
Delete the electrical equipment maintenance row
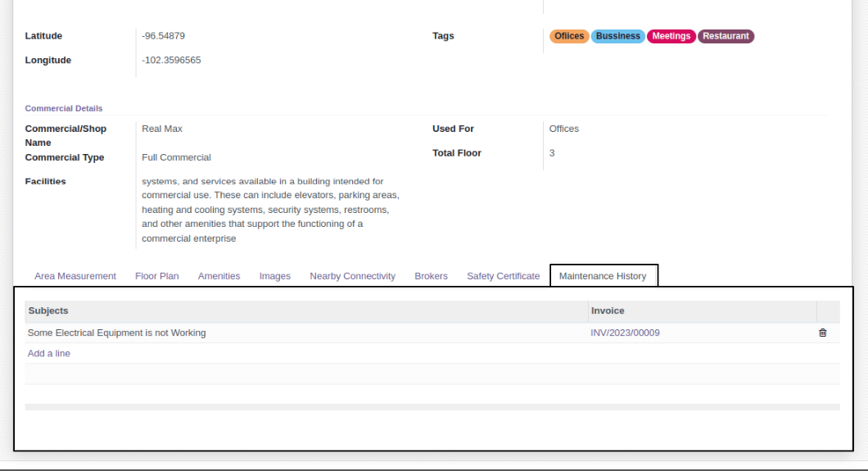(823, 333)
